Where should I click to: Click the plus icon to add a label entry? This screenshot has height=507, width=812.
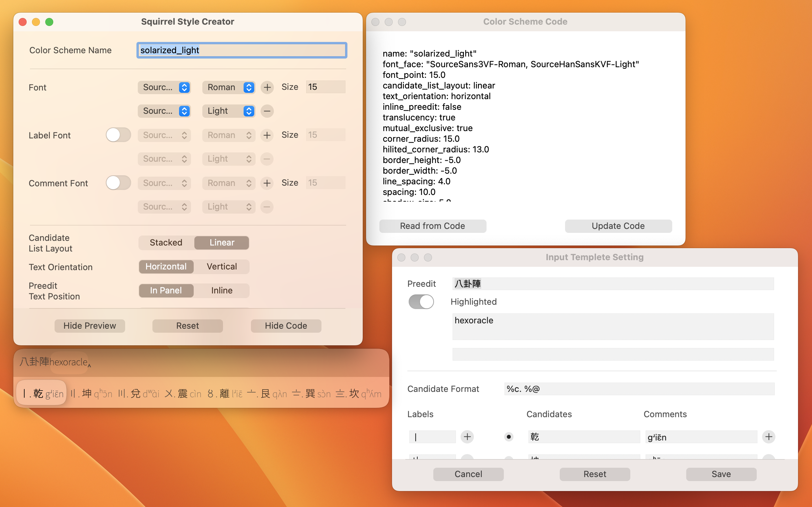coord(467,436)
